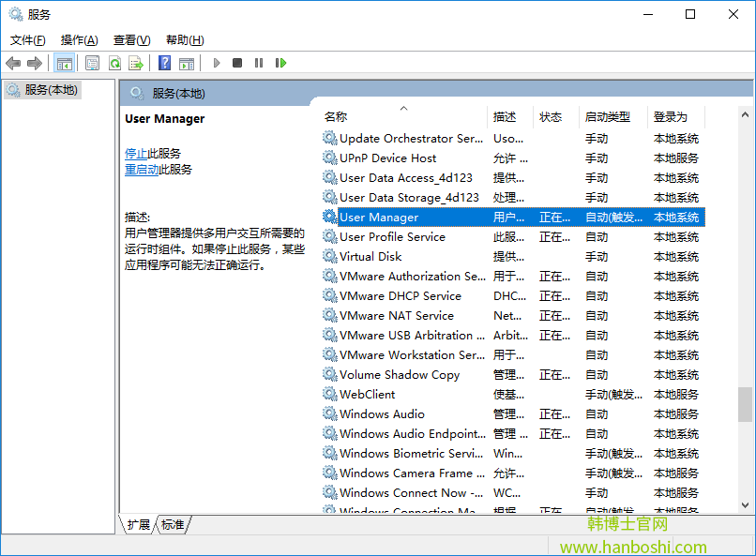This screenshot has width=756, height=556.
Task: Click the 重启动此服务 link
Action: point(145,171)
